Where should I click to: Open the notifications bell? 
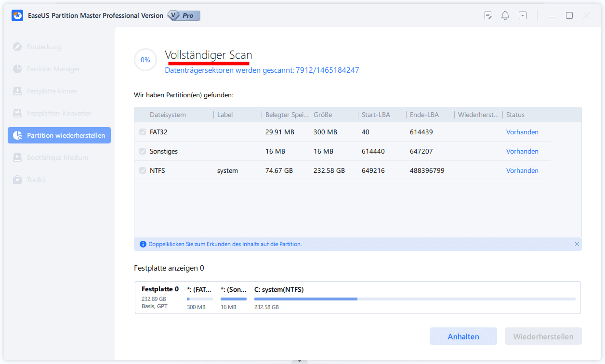pos(505,15)
